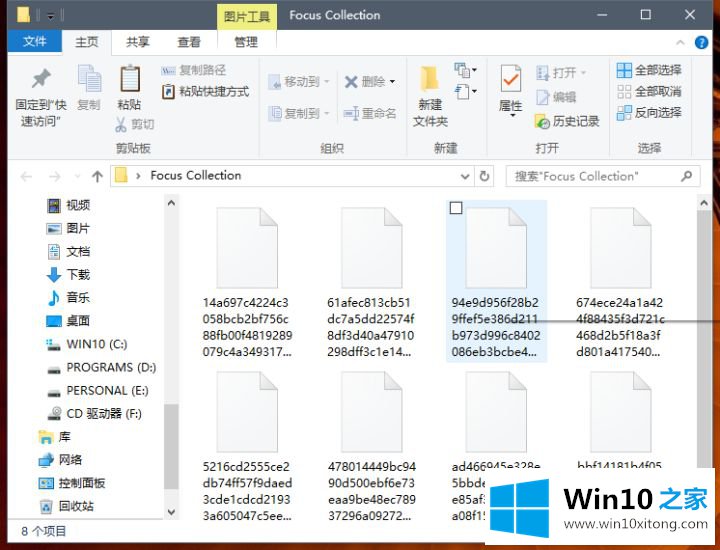720x550 pixels.
Task: Click the Forward navigation arrow
Action: pyautogui.click(x=55, y=176)
